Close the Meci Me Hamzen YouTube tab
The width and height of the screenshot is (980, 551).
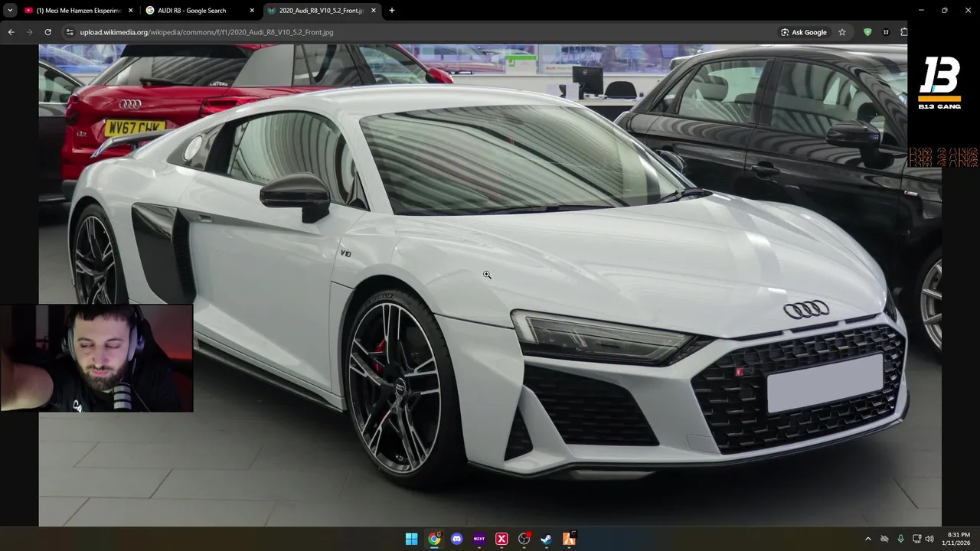tap(130, 11)
